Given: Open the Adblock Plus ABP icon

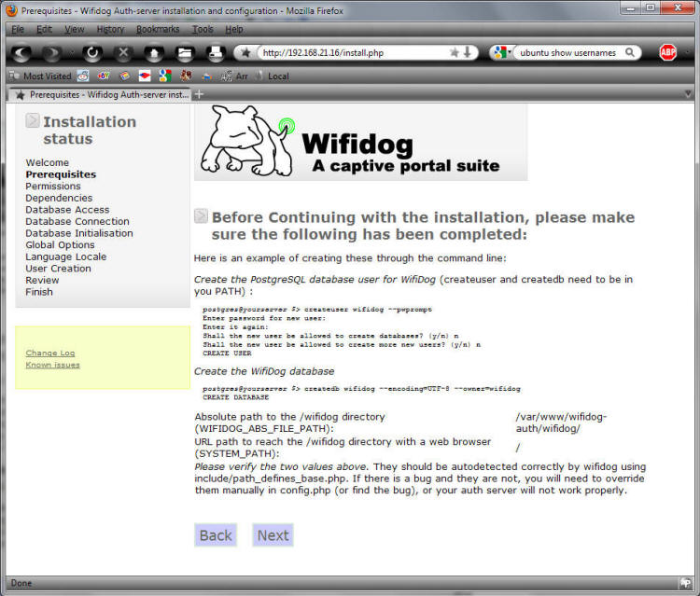Looking at the screenshot, I should point(667,52).
